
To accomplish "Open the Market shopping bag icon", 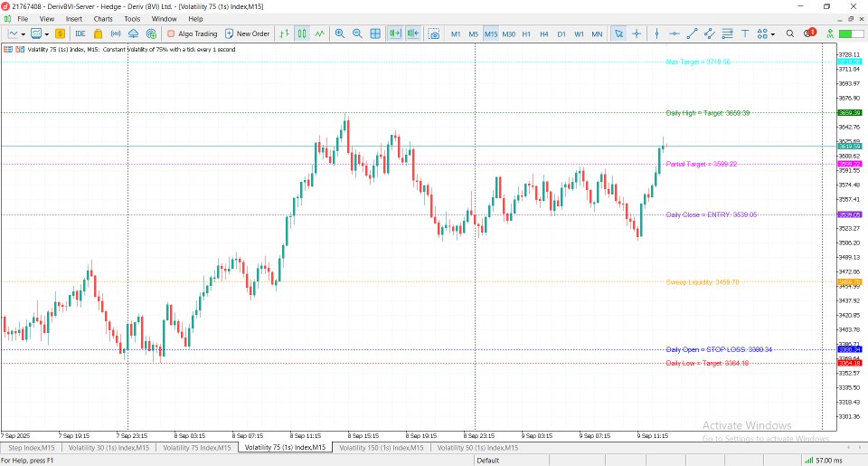I will [98, 33].
